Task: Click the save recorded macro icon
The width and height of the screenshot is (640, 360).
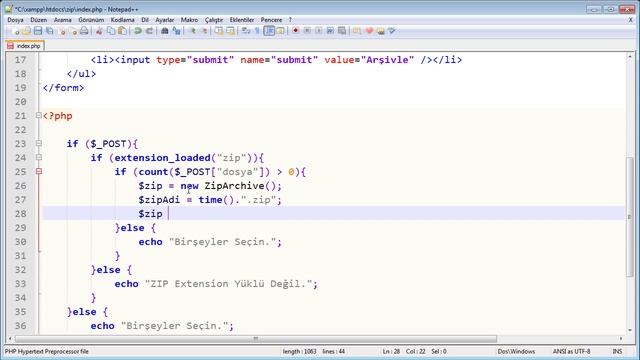Action: point(342,31)
